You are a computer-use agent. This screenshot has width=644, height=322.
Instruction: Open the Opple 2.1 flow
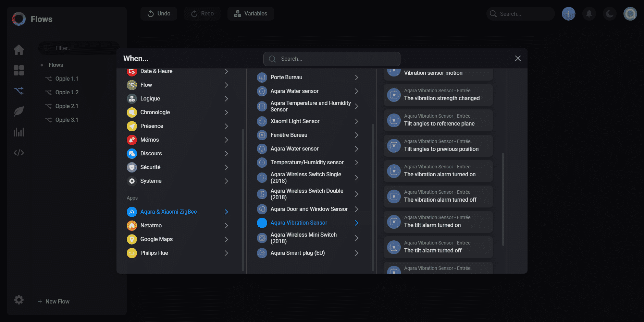67,106
